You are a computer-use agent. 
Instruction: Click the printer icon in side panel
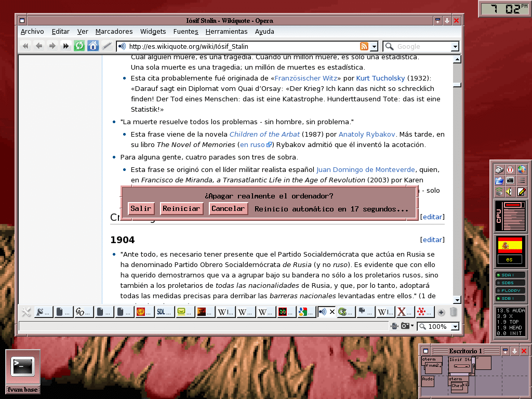[499, 170]
